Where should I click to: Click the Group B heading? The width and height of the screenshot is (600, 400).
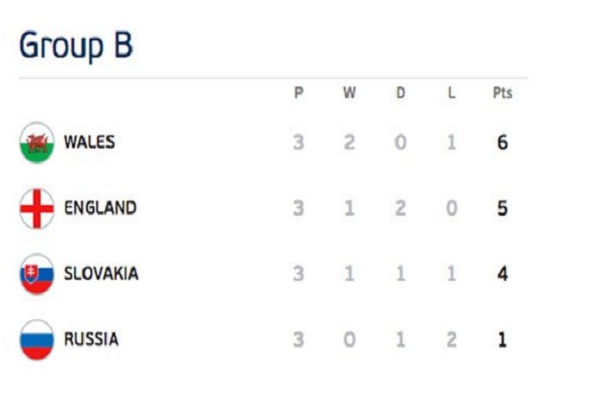[x=76, y=46]
